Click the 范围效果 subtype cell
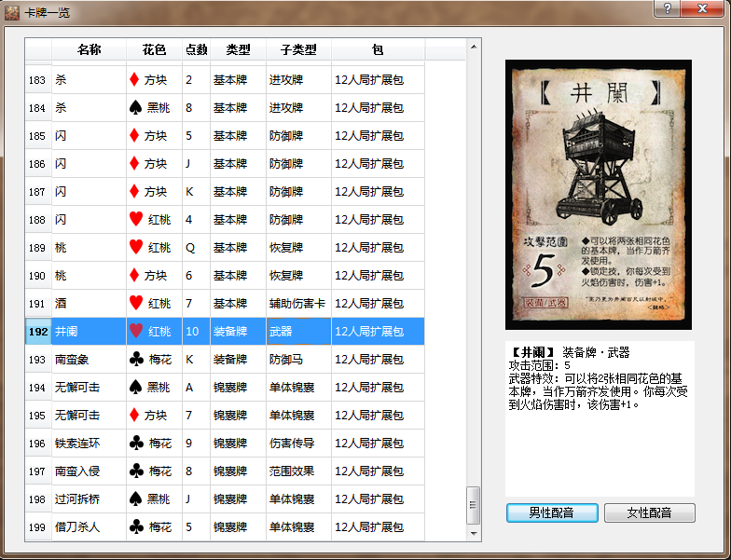731x560 pixels. click(x=298, y=471)
